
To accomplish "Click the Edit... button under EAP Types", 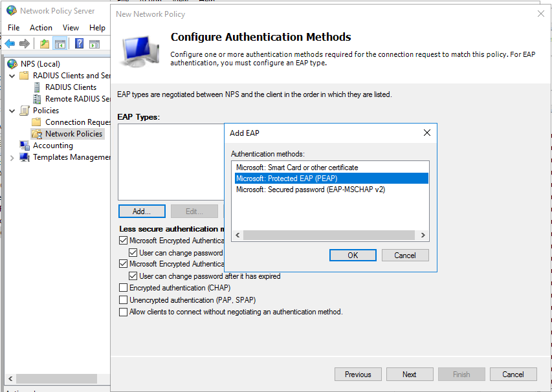I will (x=194, y=211).
